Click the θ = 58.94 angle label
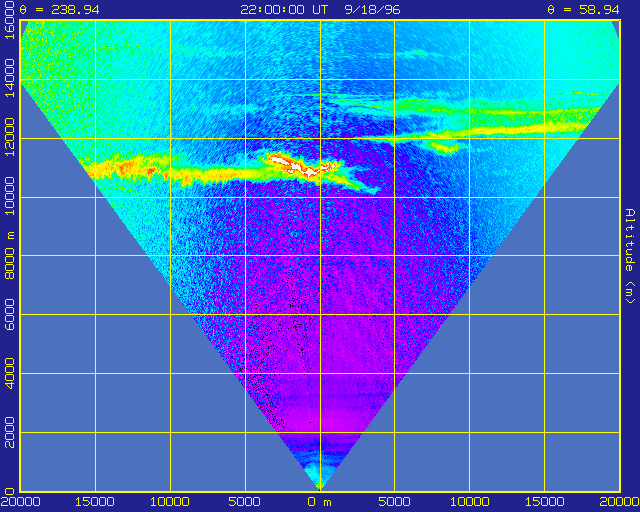 583,9
